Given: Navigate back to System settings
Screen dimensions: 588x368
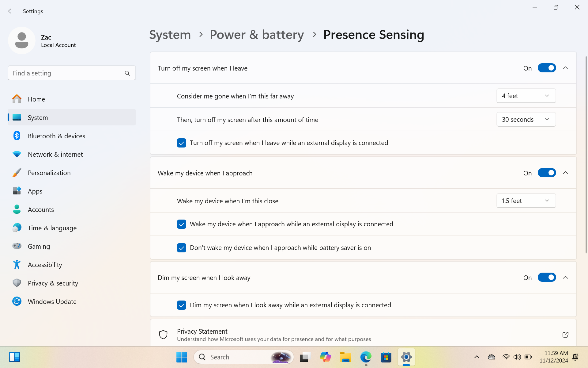Looking at the screenshot, I should coord(170,34).
